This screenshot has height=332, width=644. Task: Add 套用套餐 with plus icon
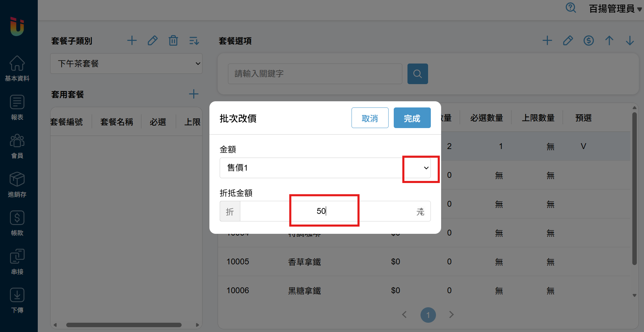pyautogui.click(x=194, y=94)
